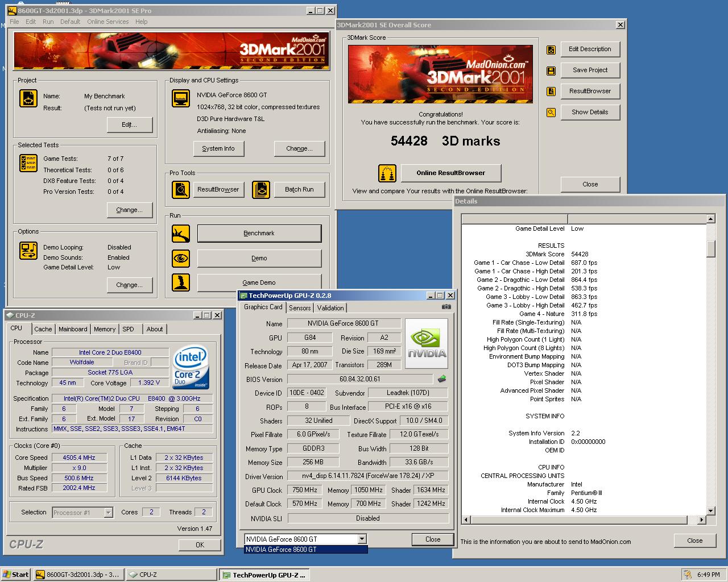
Task: Click the Details horizontal scroll right arrow
Action: point(701,519)
